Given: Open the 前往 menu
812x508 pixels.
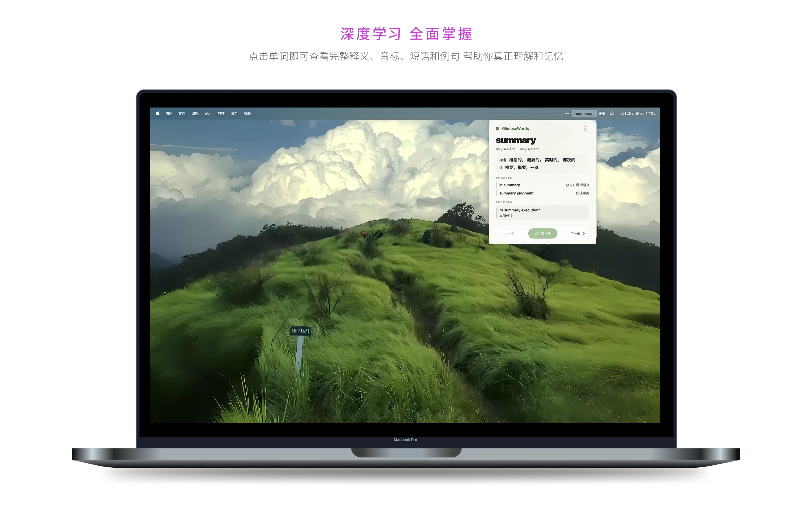Looking at the screenshot, I should 221,113.
